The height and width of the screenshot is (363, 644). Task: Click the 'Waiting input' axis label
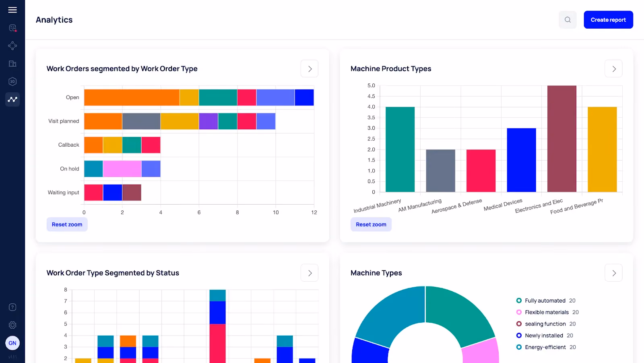pyautogui.click(x=63, y=193)
